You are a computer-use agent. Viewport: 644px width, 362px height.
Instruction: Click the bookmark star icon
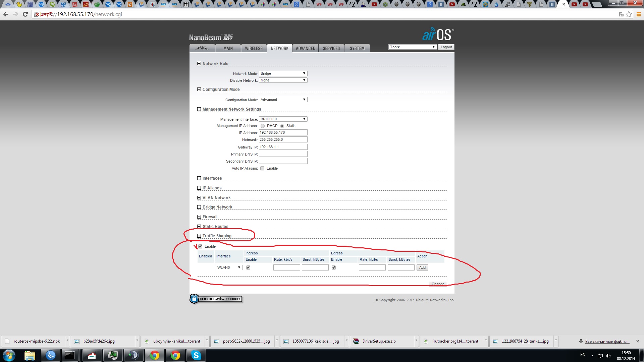click(x=629, y=14)
